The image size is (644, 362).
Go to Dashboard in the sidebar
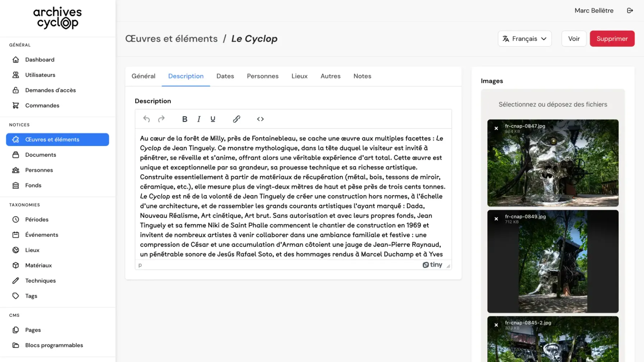[x=40, y=60]
